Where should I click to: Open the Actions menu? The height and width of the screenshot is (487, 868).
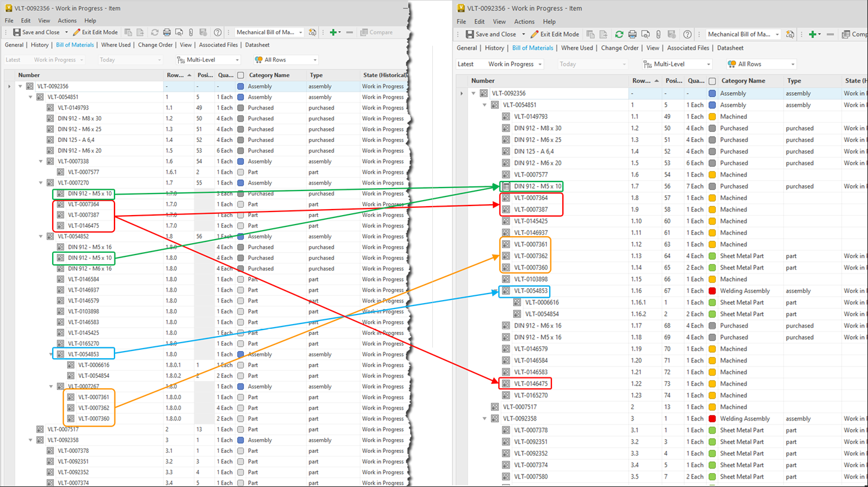tap(67, 20)
